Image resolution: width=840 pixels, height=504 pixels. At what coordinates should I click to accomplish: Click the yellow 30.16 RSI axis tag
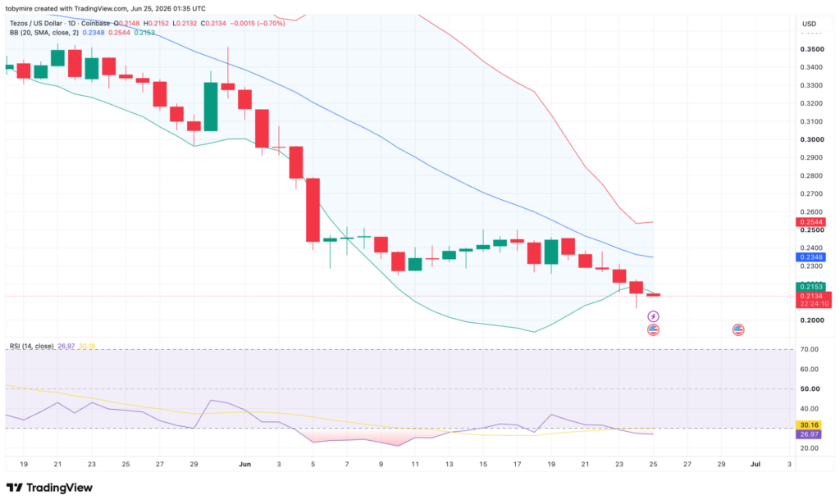point(809,425)
